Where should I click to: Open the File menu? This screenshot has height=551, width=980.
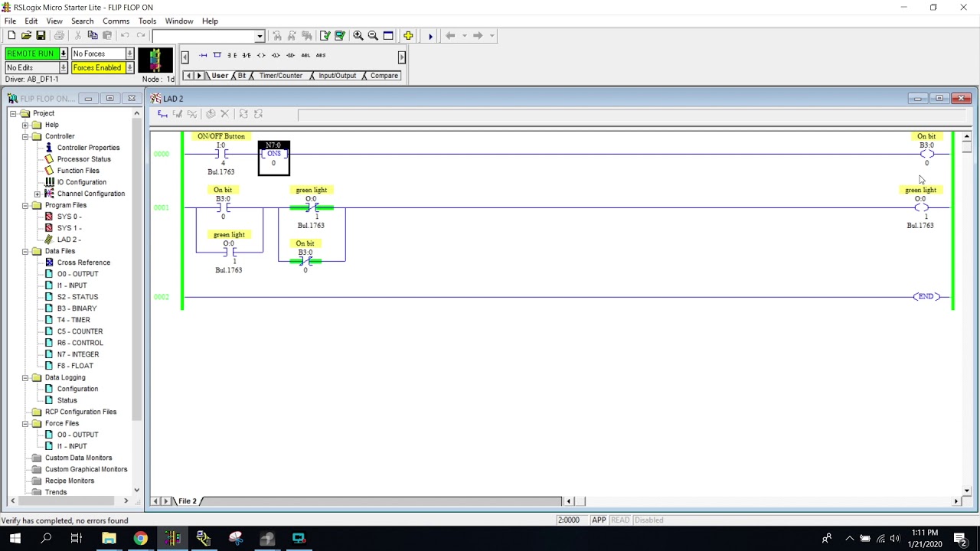pyautogui.click(x=10, y=21)
